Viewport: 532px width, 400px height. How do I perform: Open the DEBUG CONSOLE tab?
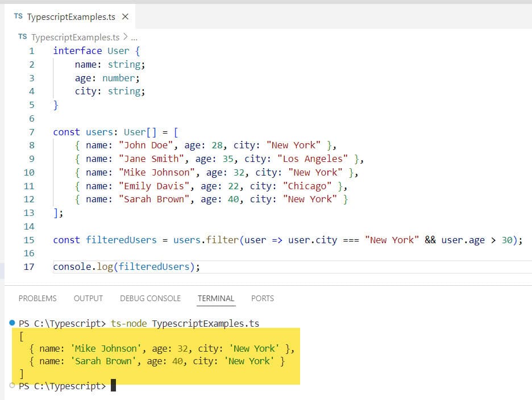coord(150,298)
